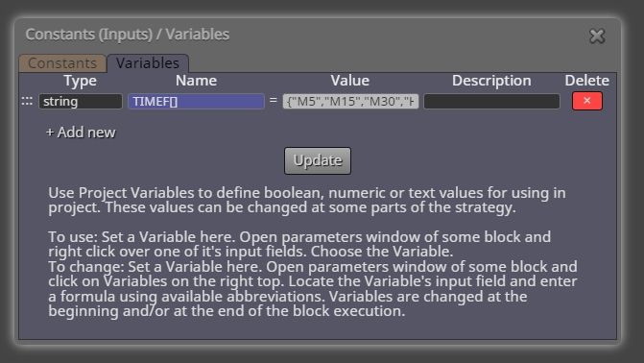
Task: Click the 'To change' instructions paragraph
Action: click(x=313, y=289)
